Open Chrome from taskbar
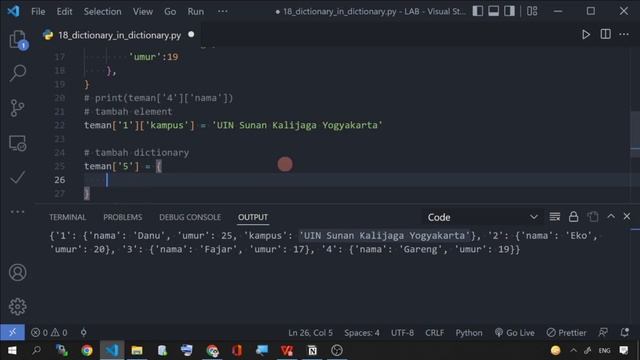Screen dimensions: 640x360 pyautogui.click(x=87, y=350)
